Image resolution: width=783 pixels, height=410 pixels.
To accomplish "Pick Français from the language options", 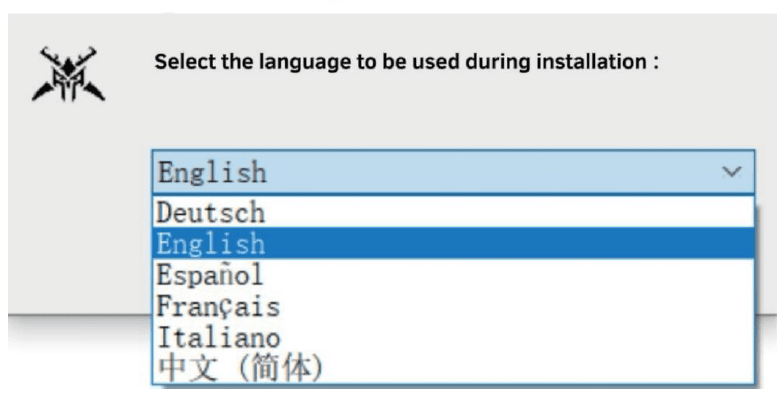I will 217,305.
